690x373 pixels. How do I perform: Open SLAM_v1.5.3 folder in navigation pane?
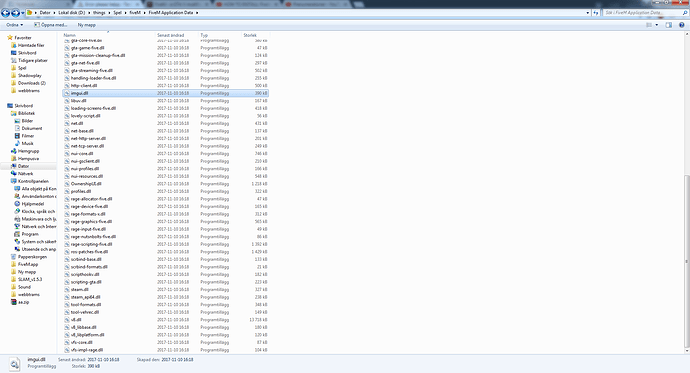(30, 279)
